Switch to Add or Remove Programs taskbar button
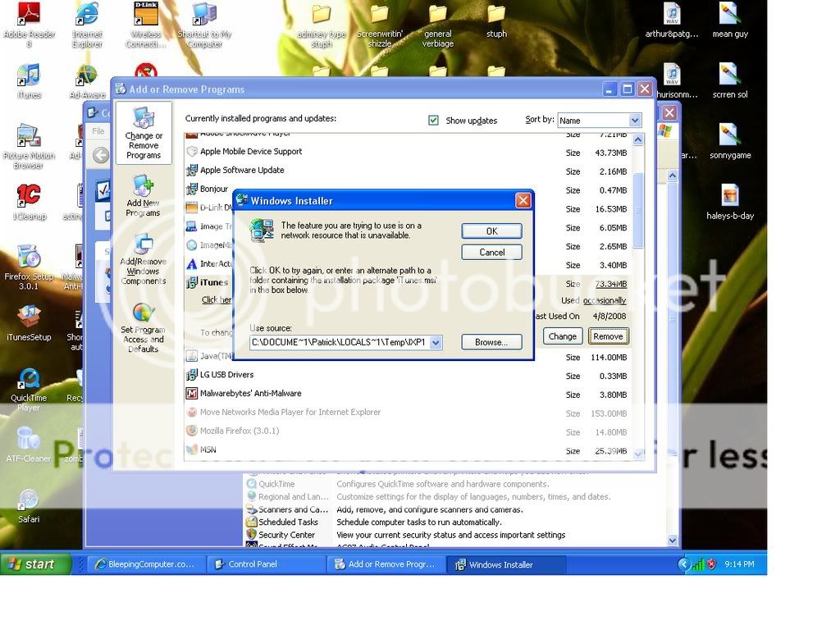 click(x=386, y=564)
